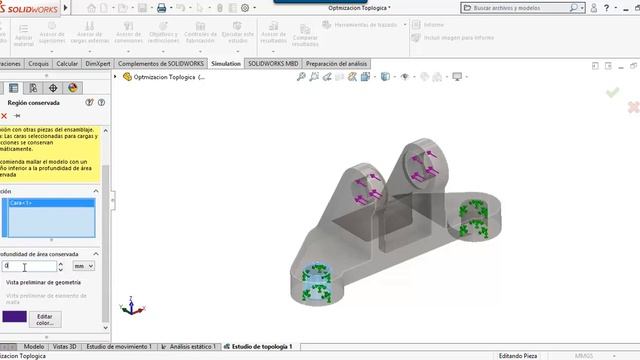This screenshot has width=640, height=360.
Task: Open the Help question mark menu in the title bar
Action: click(607, 8)
